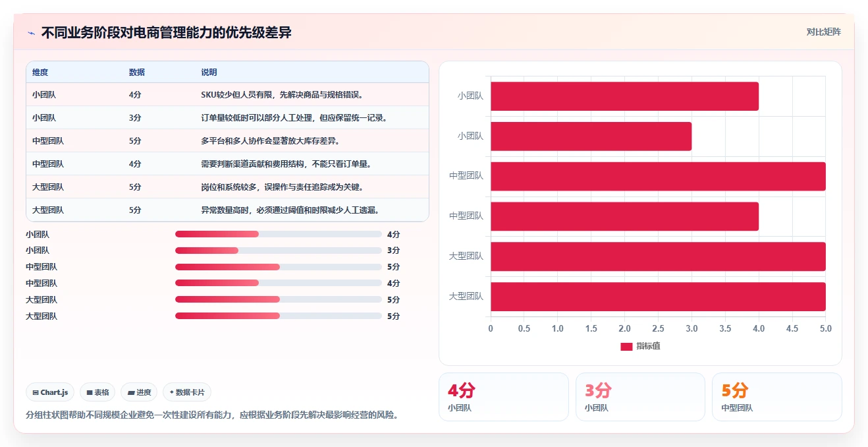
Task: Click the red 指标值 legend swatch
Action: pyautogui.click(x=626, y=346)
